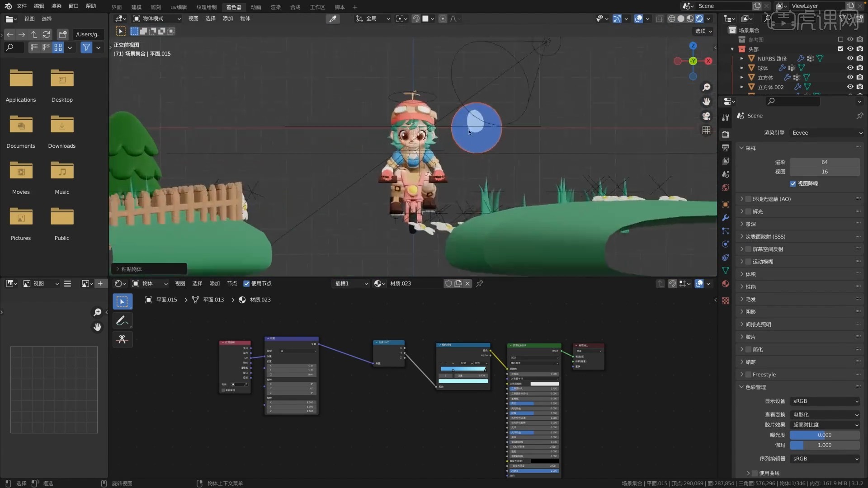The width and height of the screenshot is (868, 488).
Task: Switch to wireframe viewport shading
Action: [672, 19]
